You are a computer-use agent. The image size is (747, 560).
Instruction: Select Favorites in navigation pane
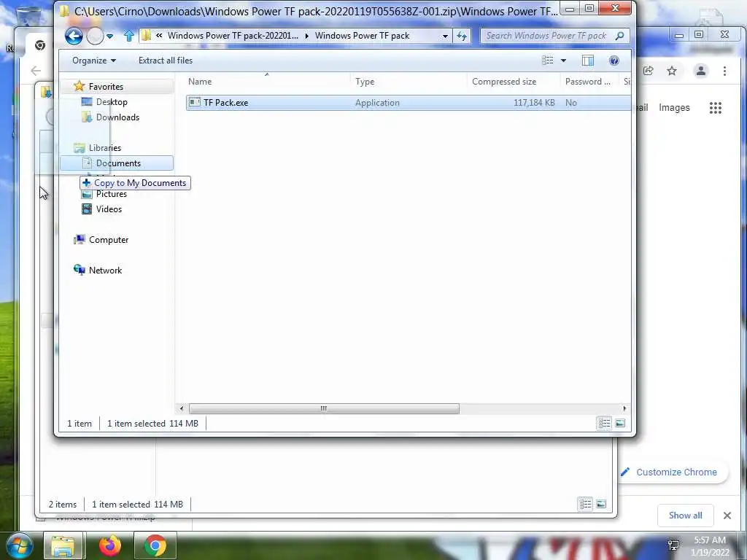106,87
